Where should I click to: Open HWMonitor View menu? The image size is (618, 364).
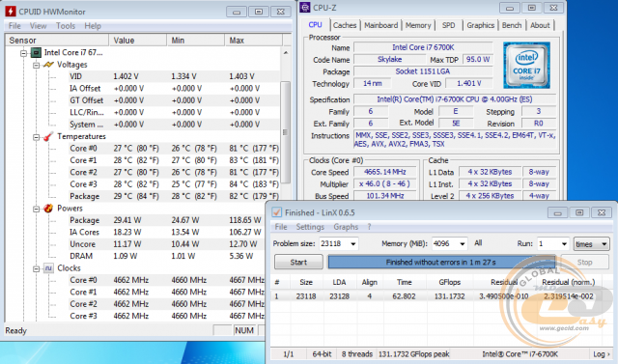pos(38,26)
